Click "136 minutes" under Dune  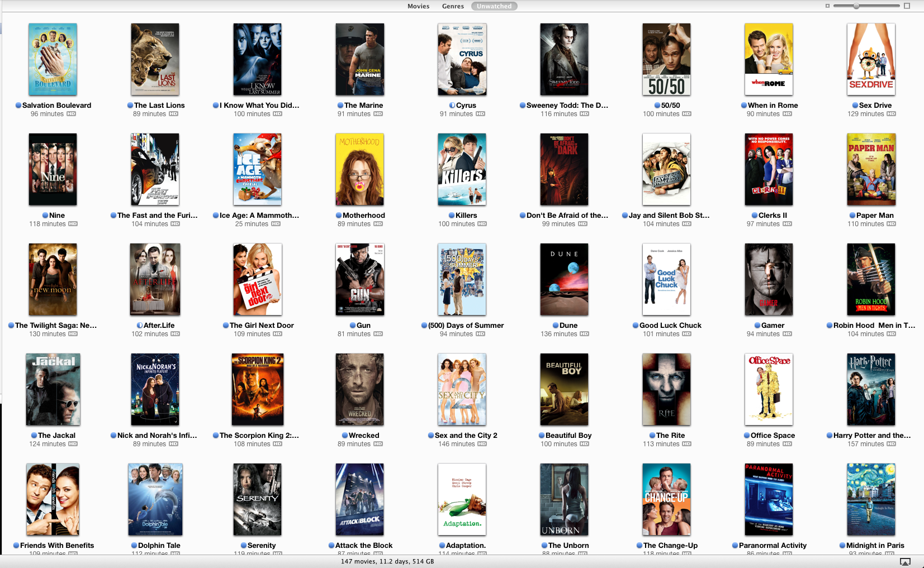click(x=559, y=334)
